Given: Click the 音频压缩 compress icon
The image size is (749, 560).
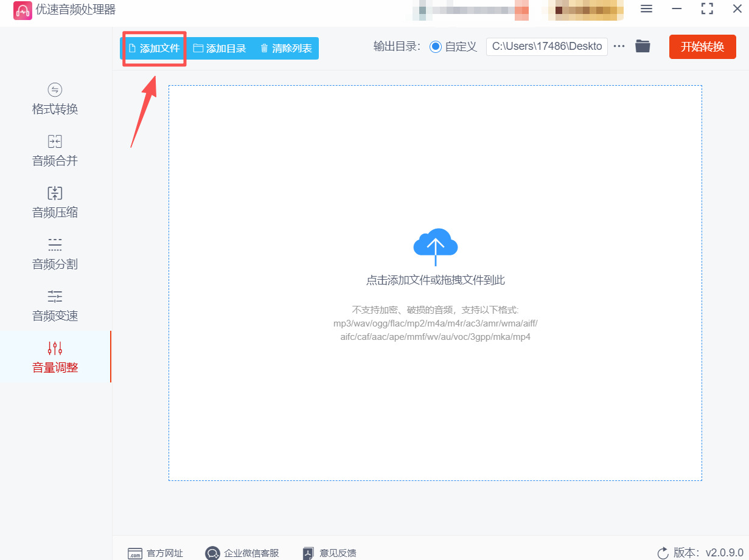Looking at the screenshot, I should tap(55, 193).
